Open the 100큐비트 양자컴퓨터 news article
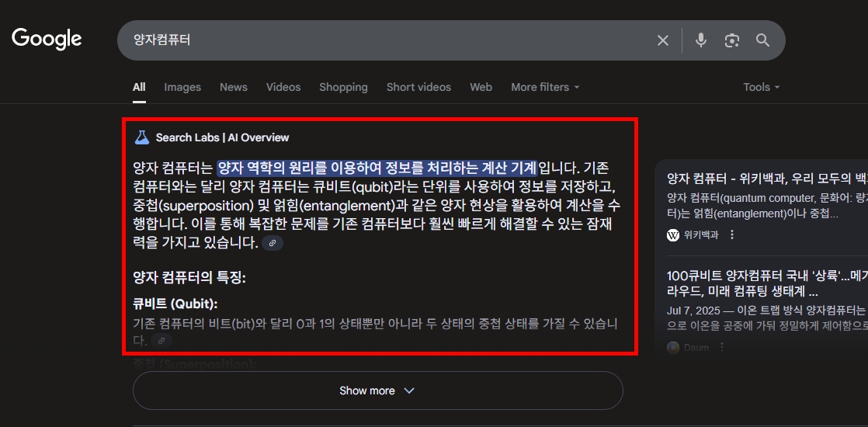This screenshot has width=868, height=427. 767,283
